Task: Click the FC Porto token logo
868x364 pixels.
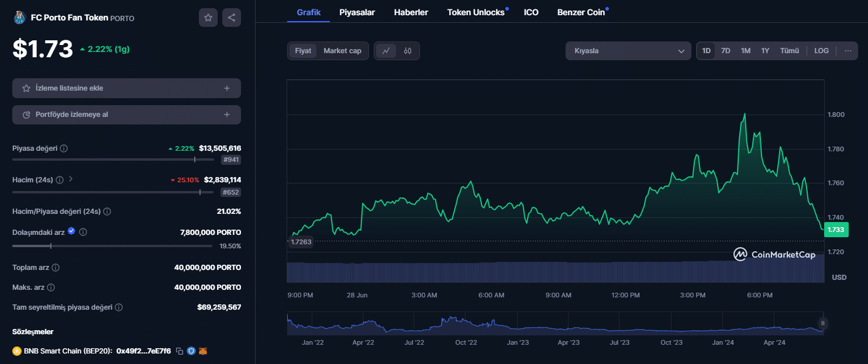Action: pyautogui.click(x=19, y=18)
